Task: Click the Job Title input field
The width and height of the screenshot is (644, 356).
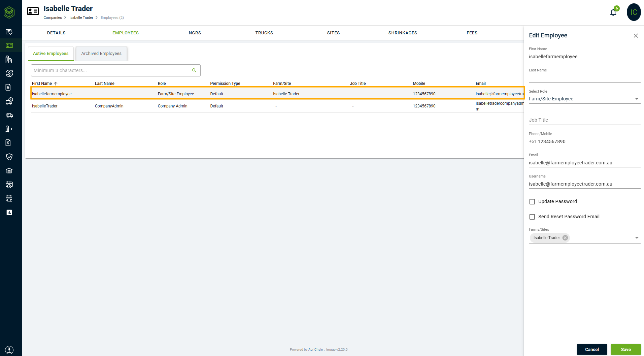Action: [584, 120]
